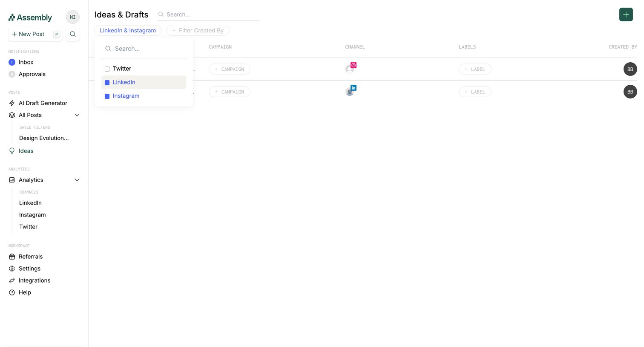The width and height of the screenshot is (644, 347).
Task: Open Instagram analytics channel
Action: tap(32, 215)
